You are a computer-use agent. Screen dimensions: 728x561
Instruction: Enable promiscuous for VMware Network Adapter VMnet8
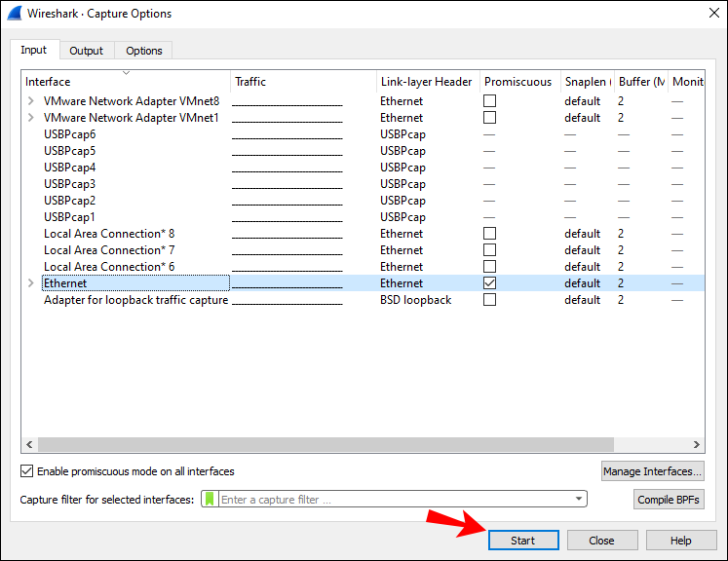489,100
